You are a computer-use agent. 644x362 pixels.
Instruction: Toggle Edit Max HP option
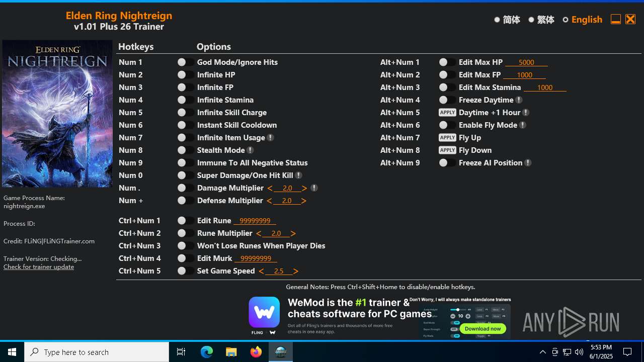click(x=447, y=62)
